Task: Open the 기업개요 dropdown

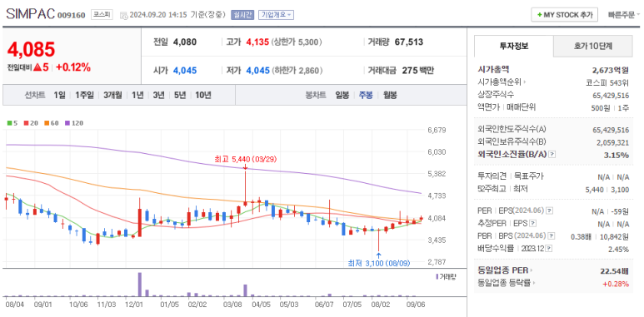Action: [276, 15]
